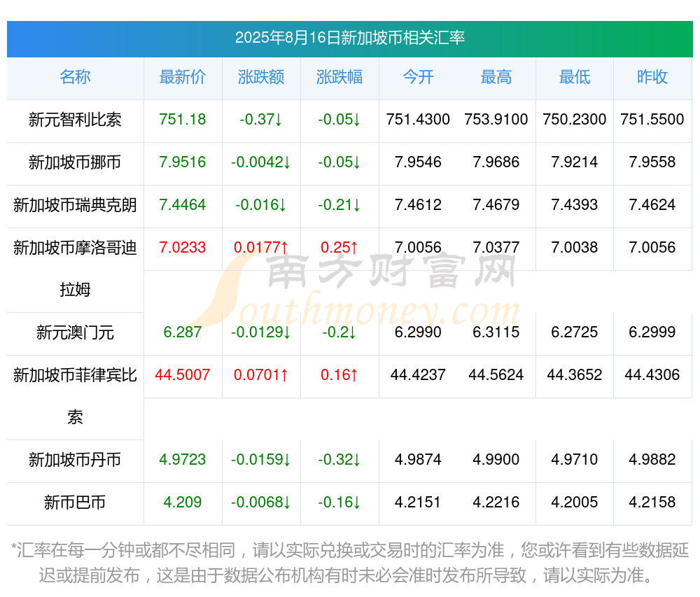This screenshot has height=597, width=700.
Task: Click previous close 44.4306
Action: (652, 375)
